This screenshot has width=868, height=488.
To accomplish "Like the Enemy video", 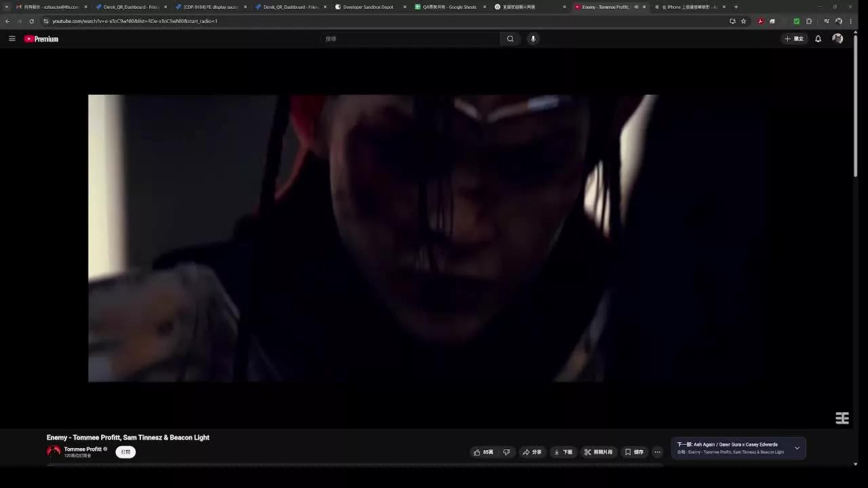I will coord(484,452).
